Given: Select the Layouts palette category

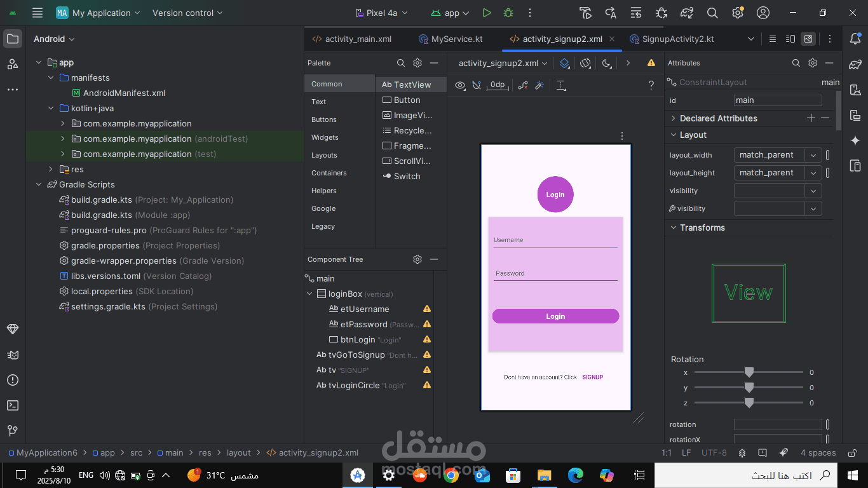Looking at the screenshot, I should tap(324, 155).
